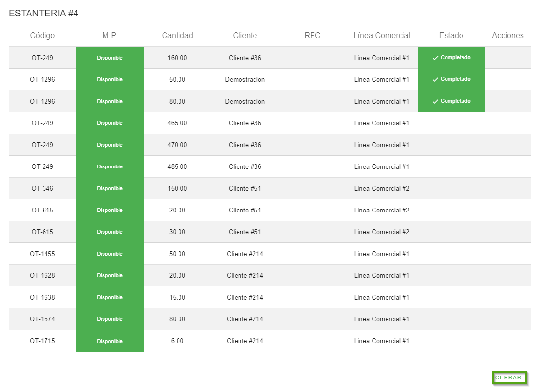Click the Completado checkmark in the 50.00 Demostracion row
Screen dimensions: 537x392
point(435,79)
